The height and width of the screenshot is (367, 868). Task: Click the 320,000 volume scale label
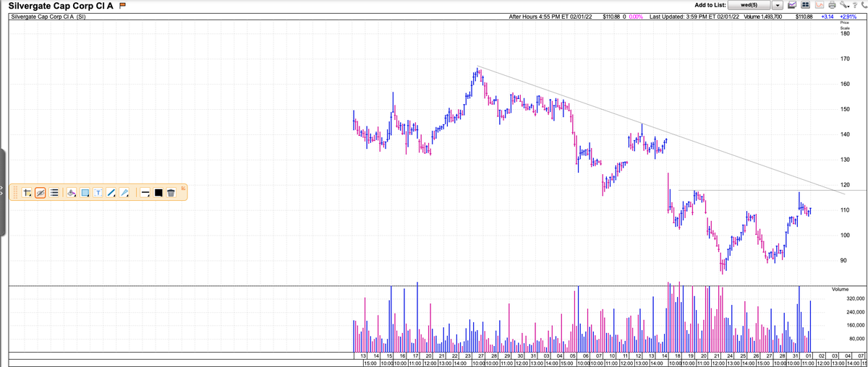coord(855,298)
